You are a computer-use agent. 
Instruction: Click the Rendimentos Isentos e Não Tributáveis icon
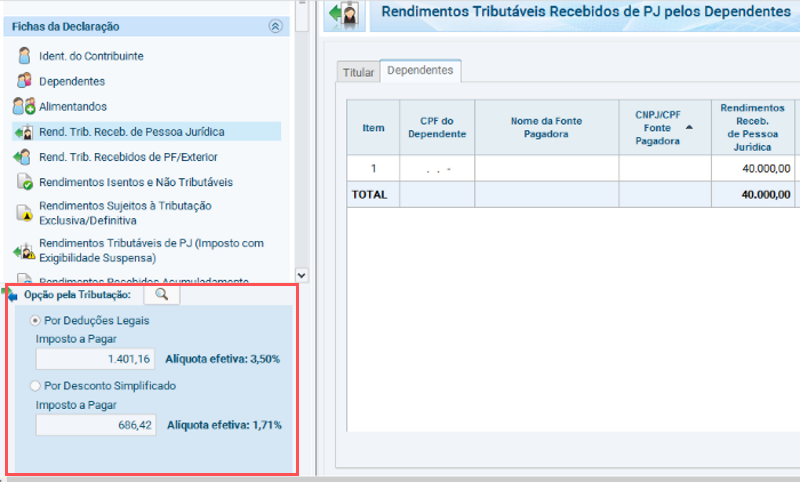tap(24, 183)
